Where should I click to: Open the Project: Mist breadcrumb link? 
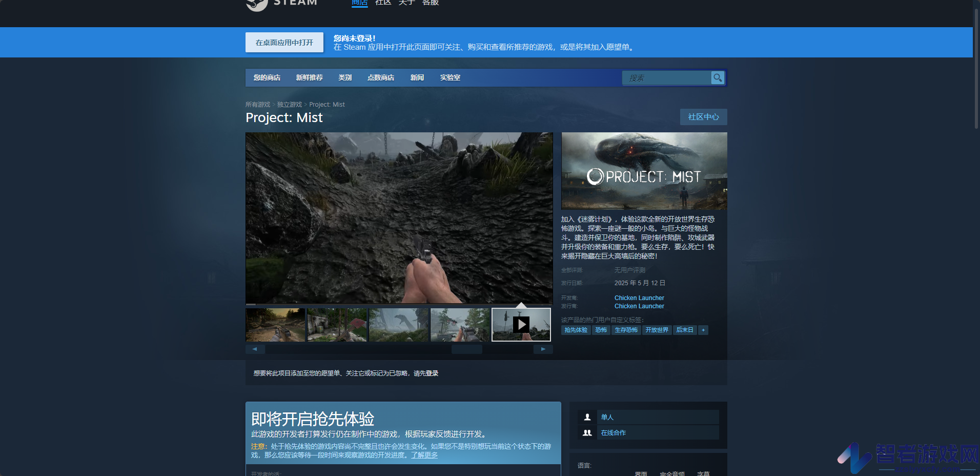(x=327, y=105)
